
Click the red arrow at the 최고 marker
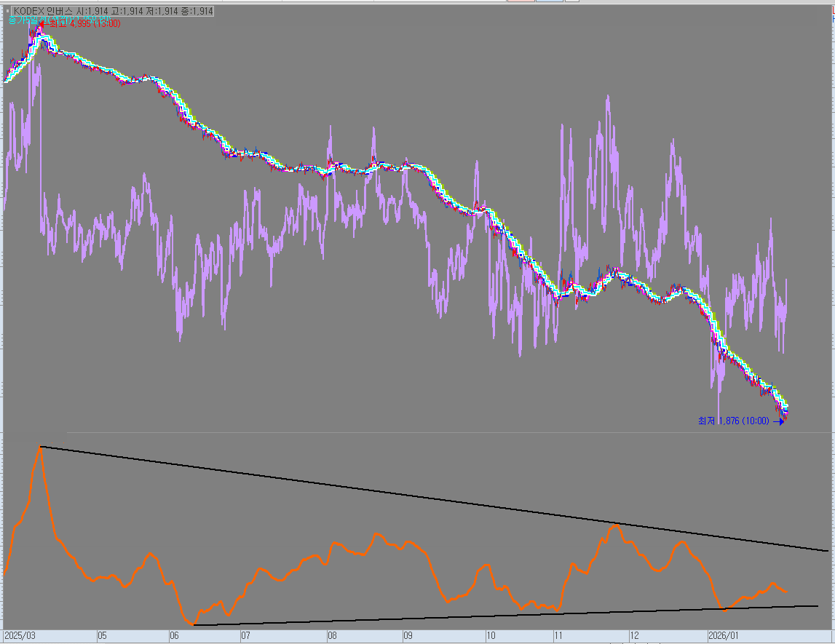pos(43,23)
